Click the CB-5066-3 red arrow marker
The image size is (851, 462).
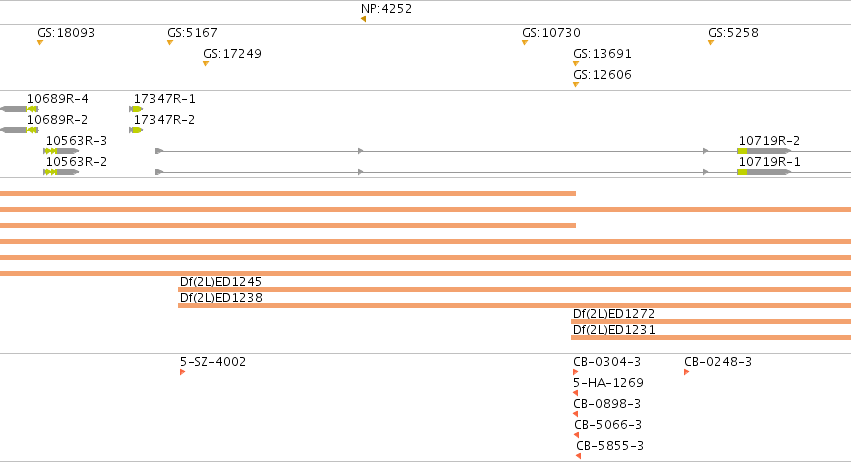(576, 435)
